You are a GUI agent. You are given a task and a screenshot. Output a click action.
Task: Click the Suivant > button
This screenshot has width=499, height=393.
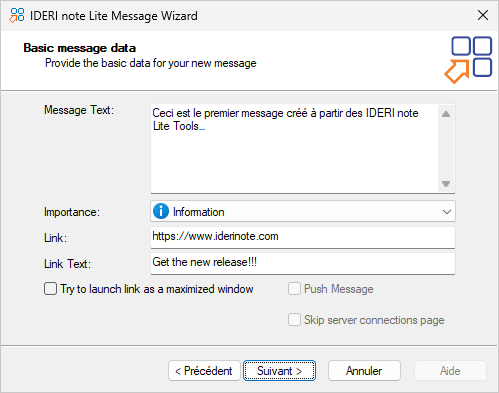(x=279, y=371)
